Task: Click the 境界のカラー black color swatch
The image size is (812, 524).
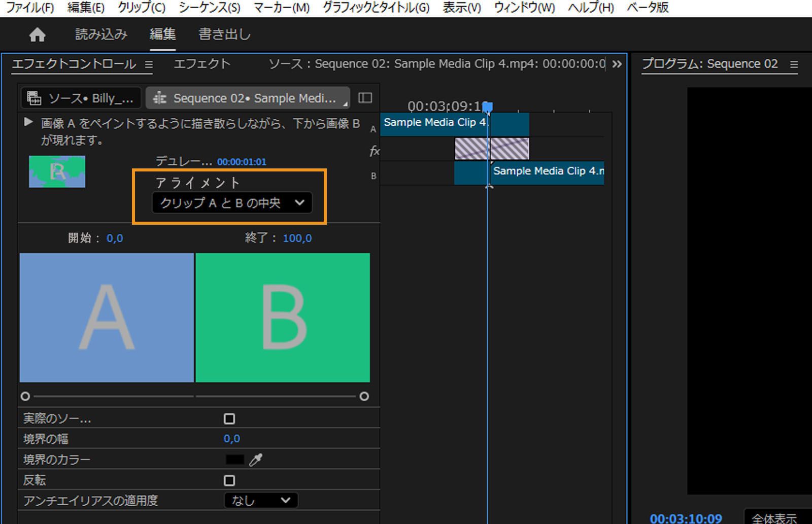Action: (234, 460)
